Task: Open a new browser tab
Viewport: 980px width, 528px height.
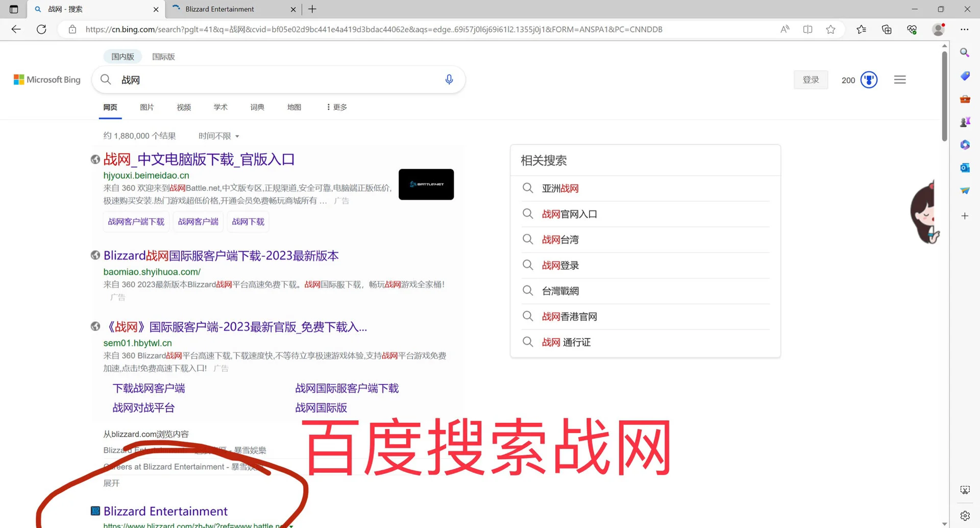Action: click(x=312, y=9)
